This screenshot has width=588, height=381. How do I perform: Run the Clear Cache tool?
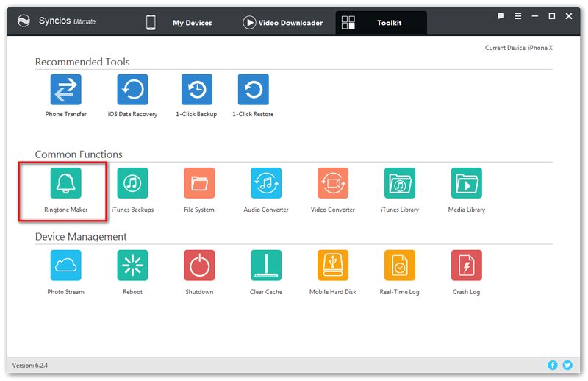point(266,266)
